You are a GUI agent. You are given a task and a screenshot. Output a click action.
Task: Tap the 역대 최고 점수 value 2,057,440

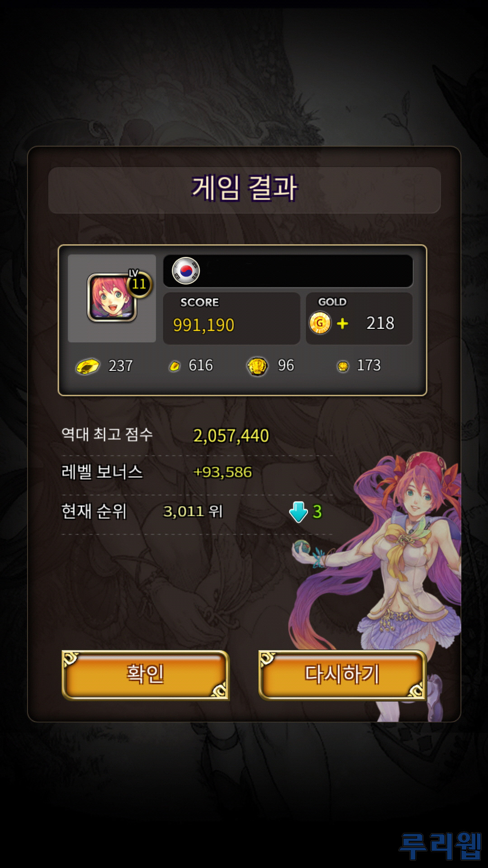pyautogui.click(x=231, y=436)
